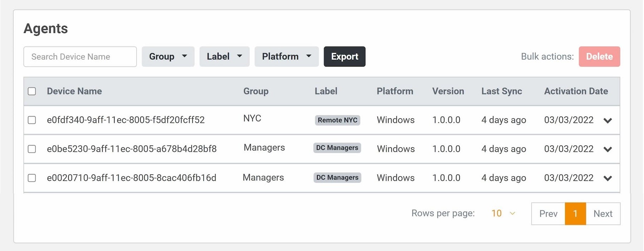Check the box for device e0020710-9aff-11ec-8005-8cac406fb16d
The height and width of the screenshot is (251, 644).
(32, 178)
